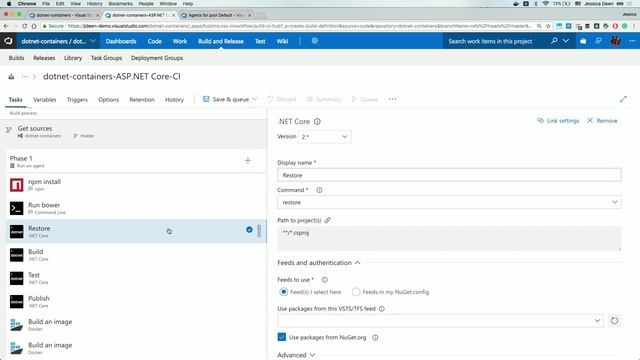Show NuGet.org option info icon
The width and height of the screenshot is (640, 360).
[x=375, y=338]
